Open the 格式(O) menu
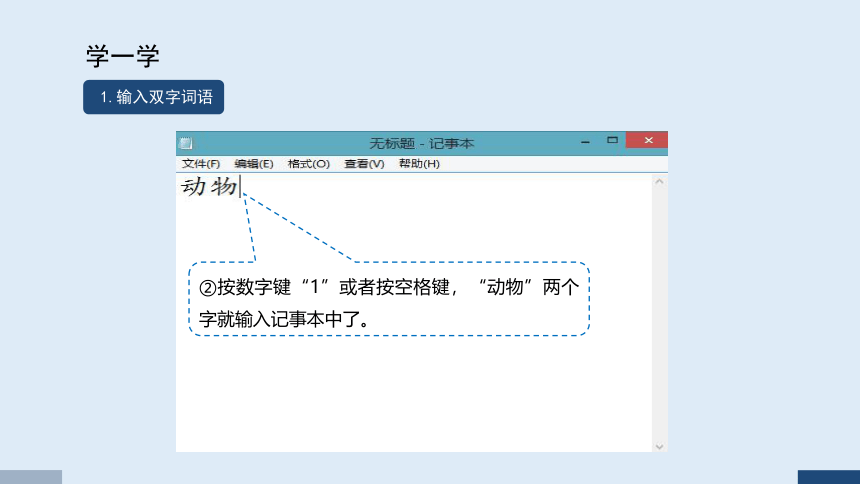 pyautogui.click(x=308, y=164)
